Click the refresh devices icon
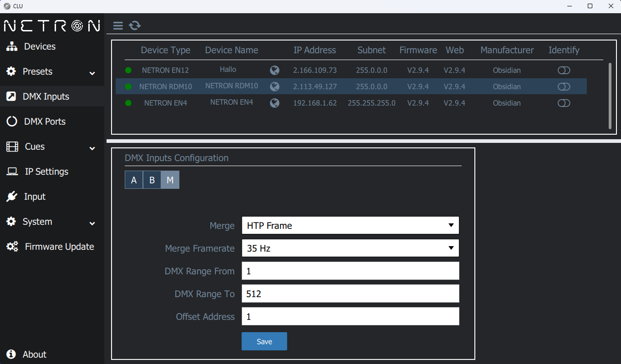621x364 pixels. (x=135, y=25)
